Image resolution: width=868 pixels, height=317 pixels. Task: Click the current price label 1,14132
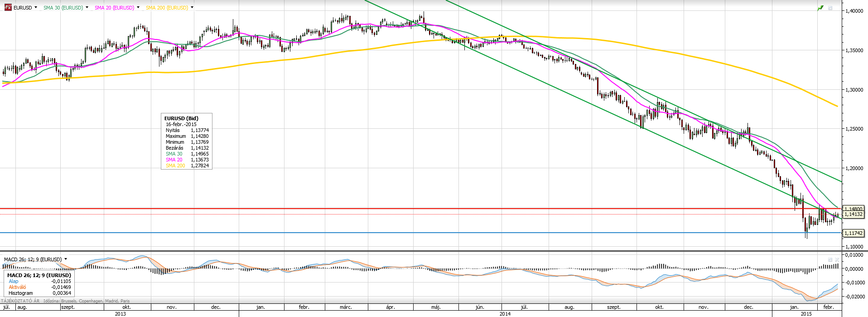[x=854, y=214]
